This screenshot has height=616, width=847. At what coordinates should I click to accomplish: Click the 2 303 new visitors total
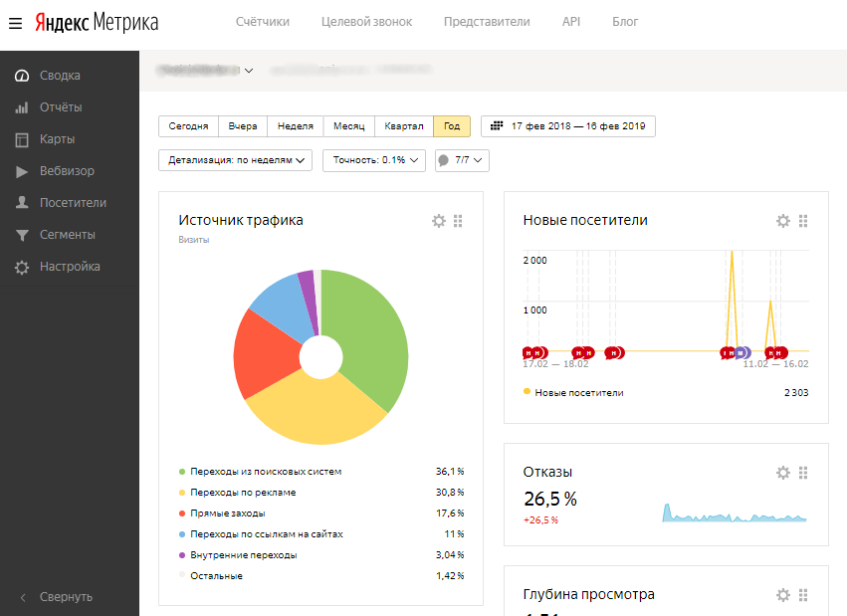click(x=796, y=393)
